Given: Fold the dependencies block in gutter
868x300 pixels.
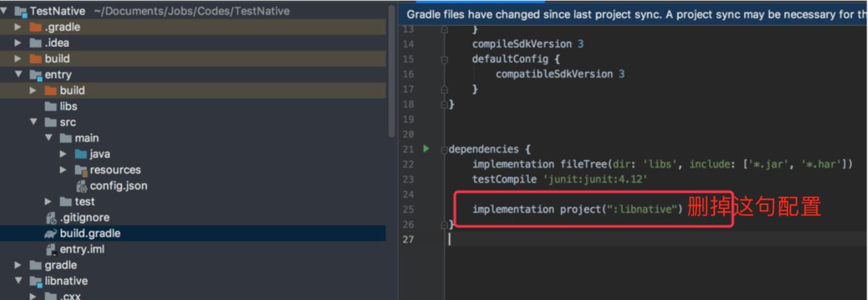Looking at the screenshot, I should pyautogui.click(x=444, y=150).
